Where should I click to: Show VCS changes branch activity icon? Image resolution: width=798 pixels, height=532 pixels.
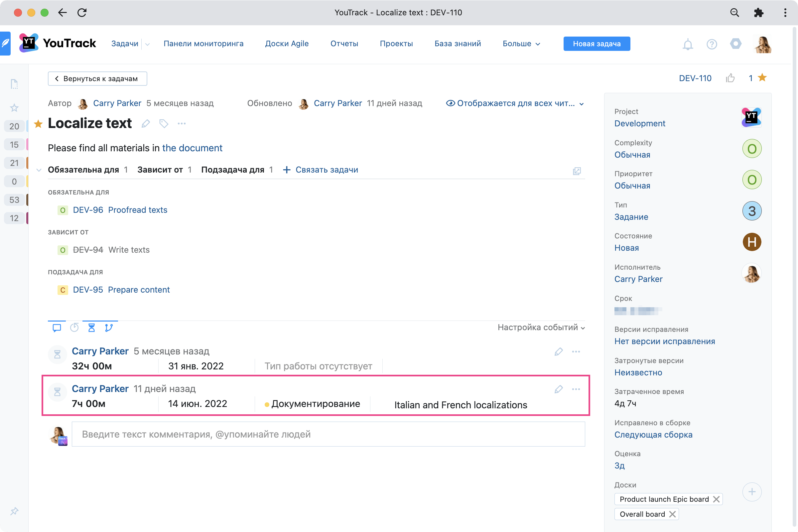109,328
